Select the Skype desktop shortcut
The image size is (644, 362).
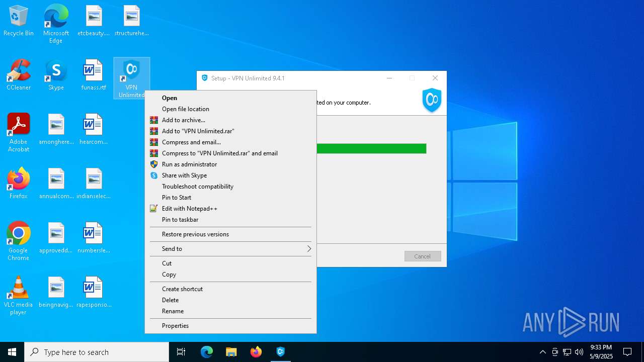point(56,75)
